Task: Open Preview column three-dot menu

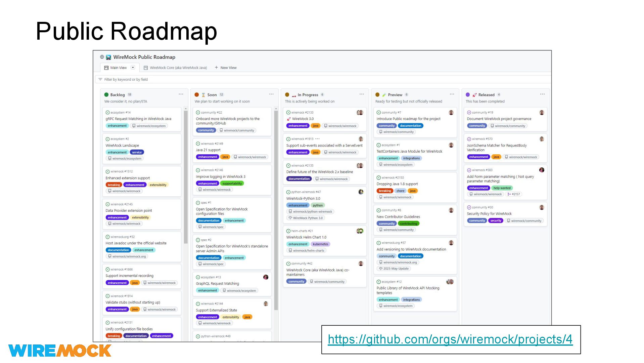Action: tap(452, 94)
